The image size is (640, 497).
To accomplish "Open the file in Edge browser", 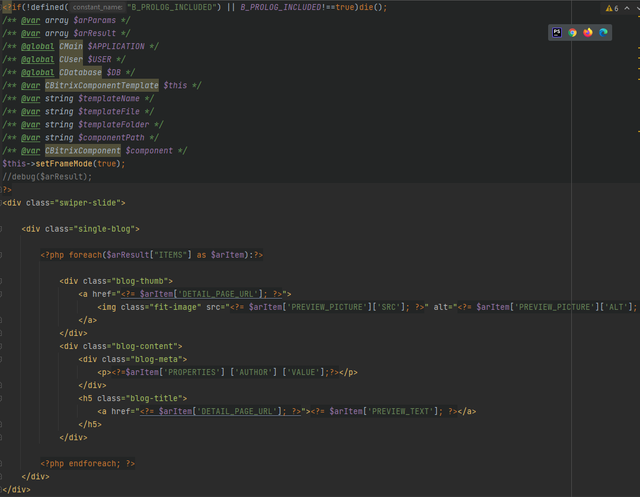I will [603, 33].
